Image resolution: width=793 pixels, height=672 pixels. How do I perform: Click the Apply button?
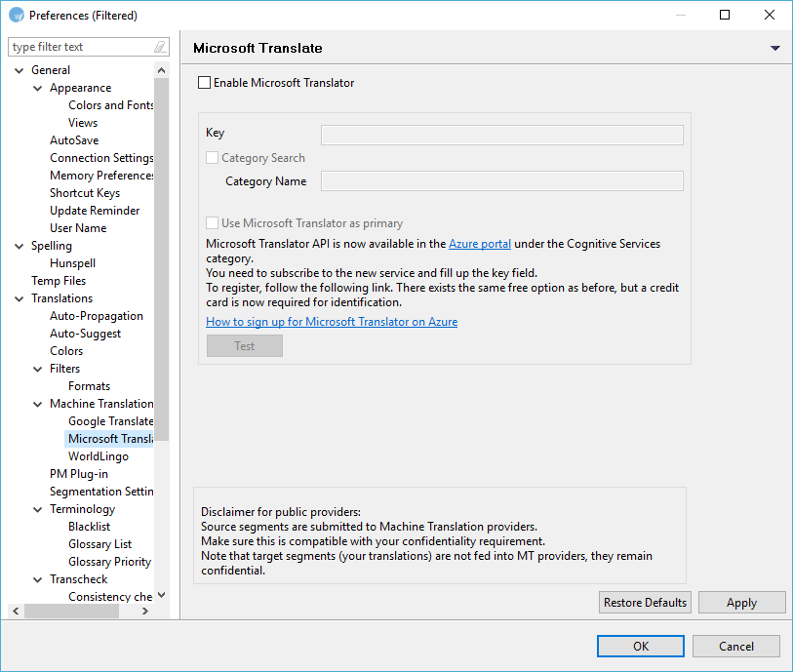tap(741, 603)
